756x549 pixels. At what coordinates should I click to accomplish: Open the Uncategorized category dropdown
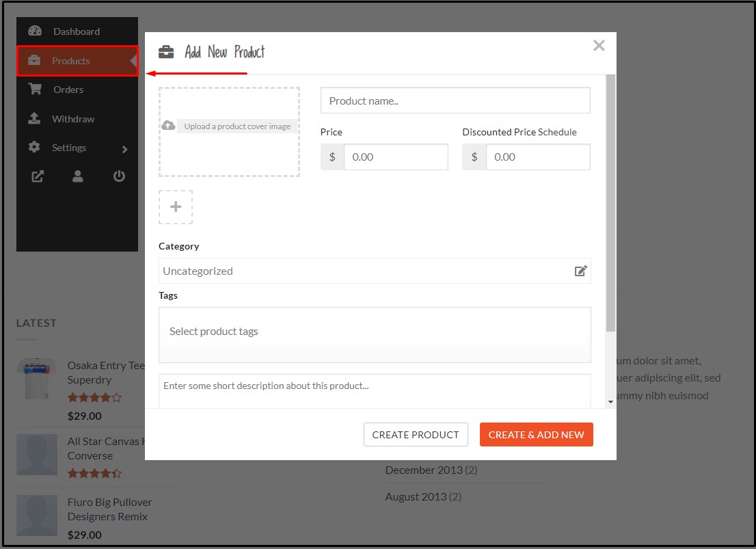tap(375, 271)
